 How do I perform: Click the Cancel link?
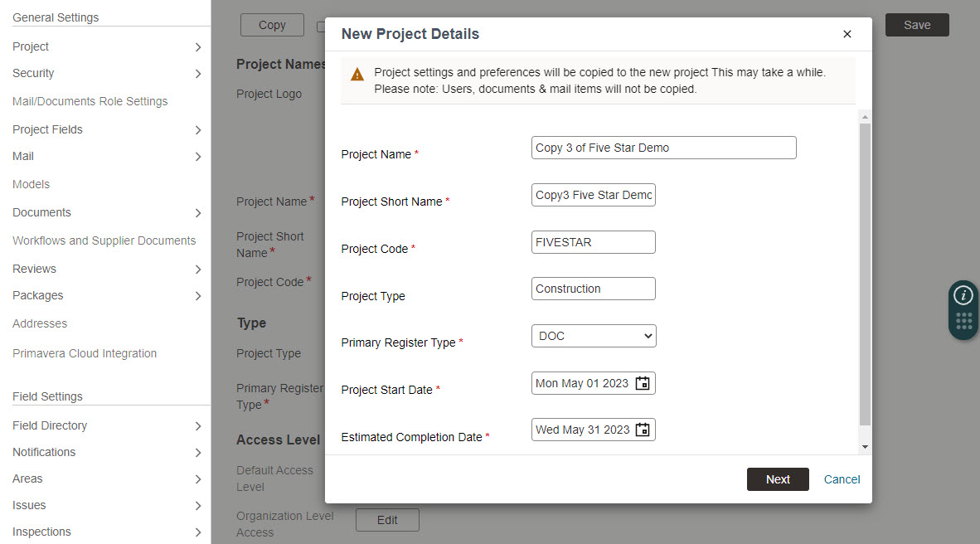click(x=842, y=479)
